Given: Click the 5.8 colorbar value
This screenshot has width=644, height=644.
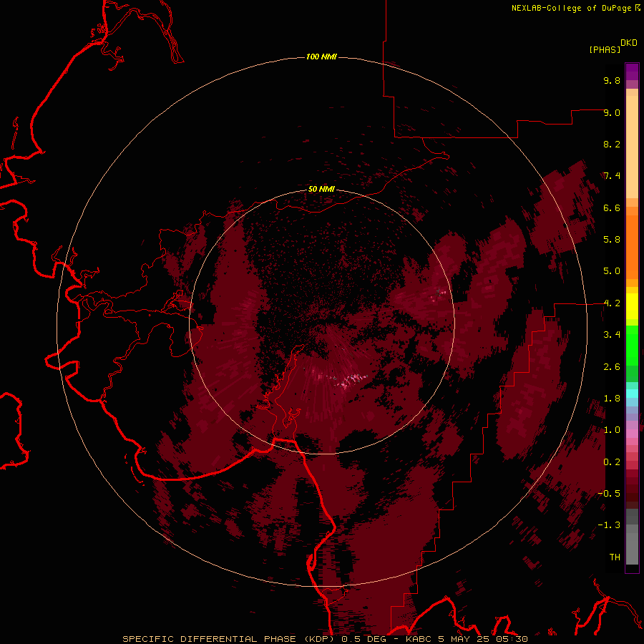Looking at the screenshot, I should tap(612, 240).
